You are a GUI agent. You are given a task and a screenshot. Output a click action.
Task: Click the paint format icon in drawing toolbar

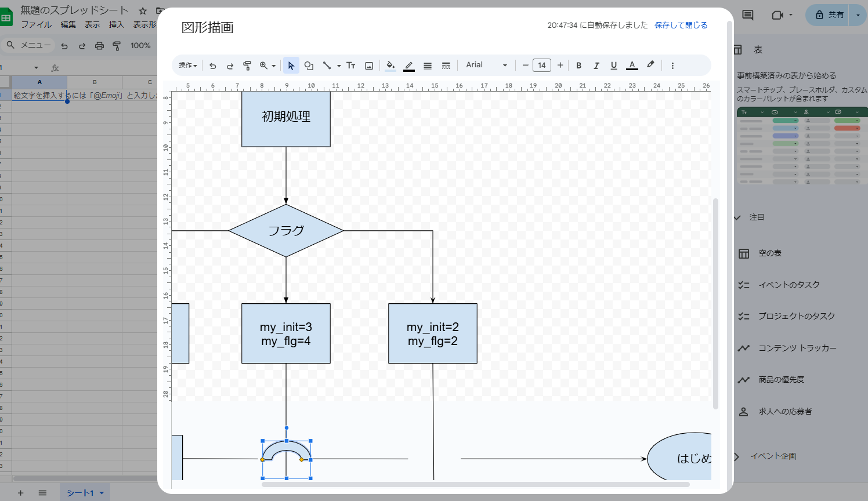(x=247, y=66)
